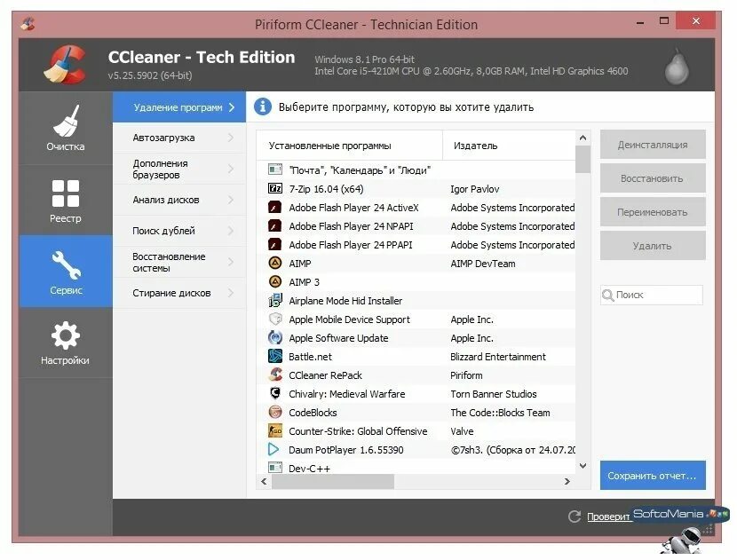Select the AIMP 3 icon
The width and height of the screenshot is (737, 560).
275,282
